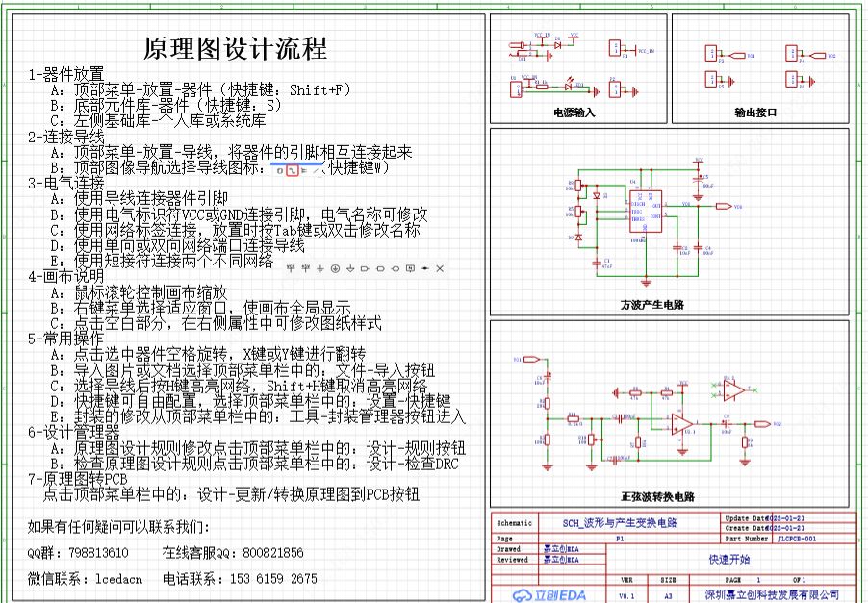This screenshot has width=868, height=603.
Task: Select the 5-常用操作 heading
Action: pos(65,338)
